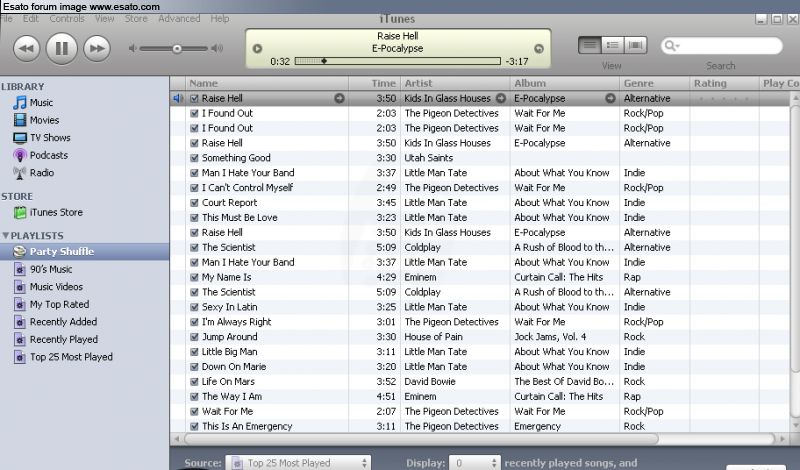Adjust the volume slider knob
The width and height of the screenshot is (800, 470).
click(x=177, y=49)
